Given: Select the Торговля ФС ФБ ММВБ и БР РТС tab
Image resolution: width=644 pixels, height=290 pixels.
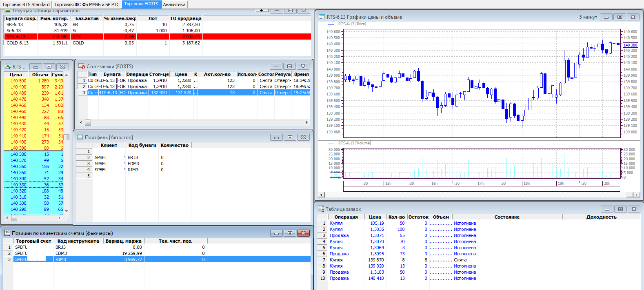Looking at the screenshot, I should pos(87,4).
